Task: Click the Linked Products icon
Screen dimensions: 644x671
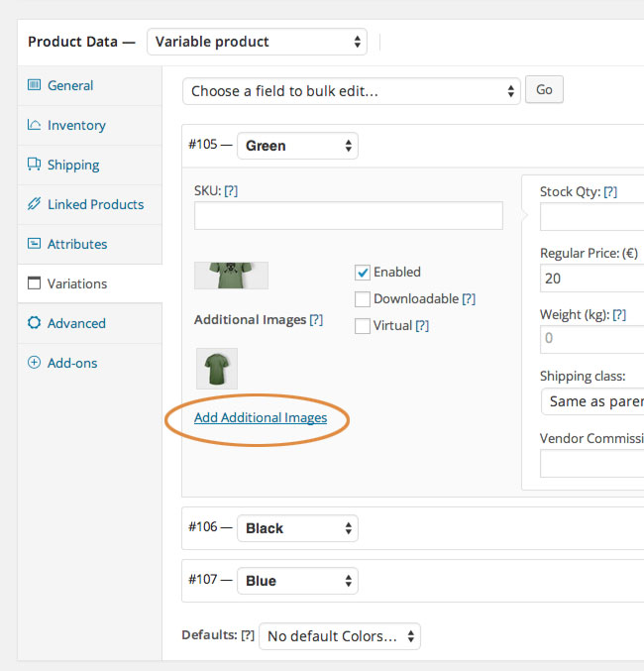Action: click(x=35, y=204)
